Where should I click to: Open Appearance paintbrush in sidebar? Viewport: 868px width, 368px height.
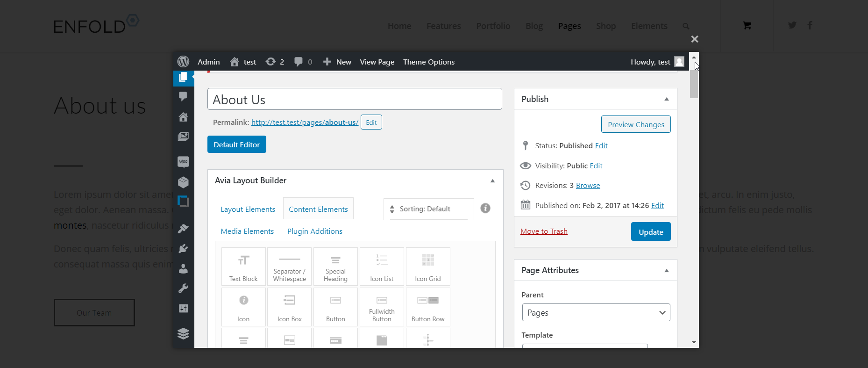183,228
